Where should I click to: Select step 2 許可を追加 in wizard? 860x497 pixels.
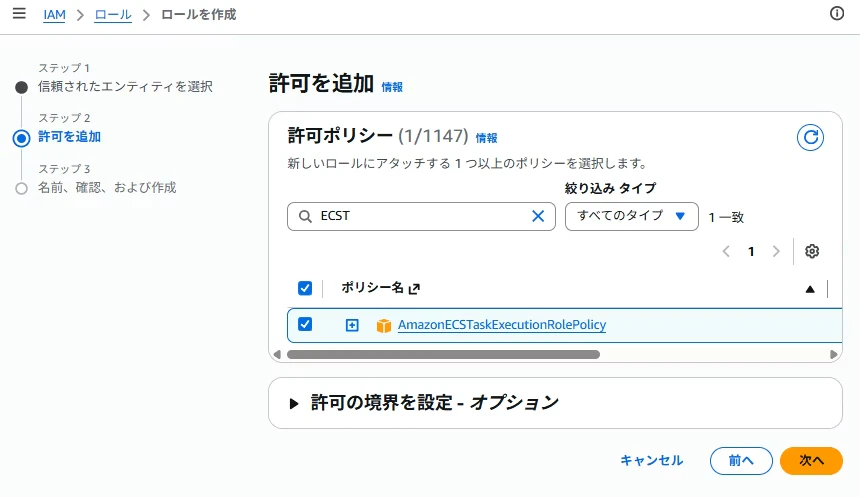(x=69, y=137)
